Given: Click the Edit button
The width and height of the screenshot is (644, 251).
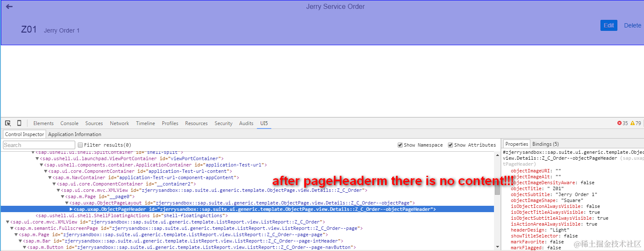Looking at the screenshot, I should 609,25.
